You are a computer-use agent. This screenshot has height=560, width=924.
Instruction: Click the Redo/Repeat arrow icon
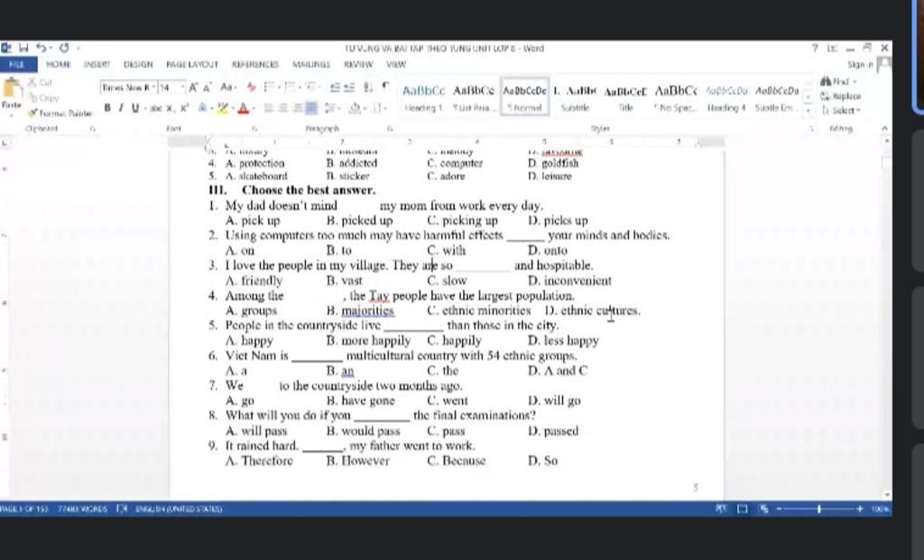64,48
